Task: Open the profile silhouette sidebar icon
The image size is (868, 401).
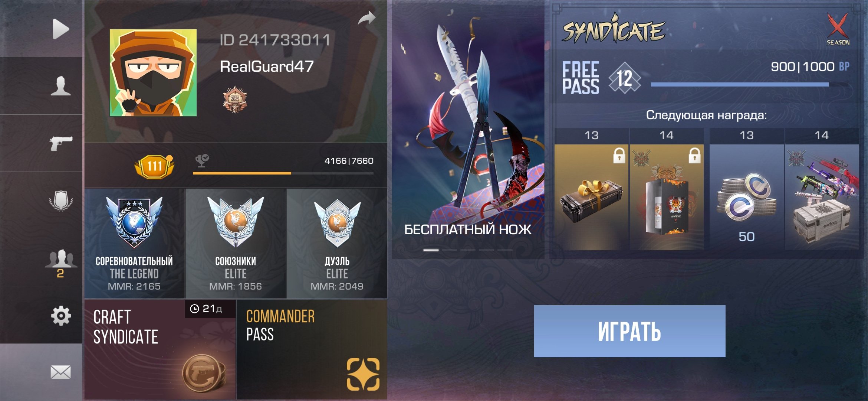Action: point(60,86)
